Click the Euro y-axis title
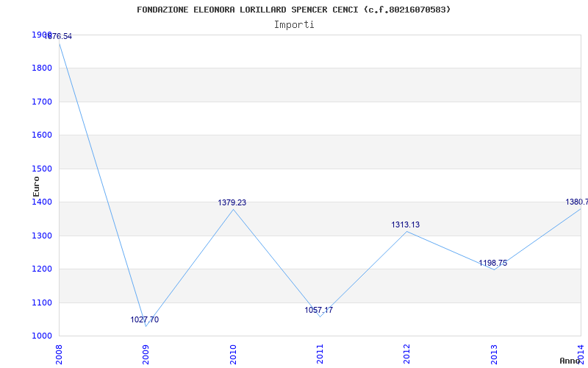588x368 pixels. click(36, 185)
